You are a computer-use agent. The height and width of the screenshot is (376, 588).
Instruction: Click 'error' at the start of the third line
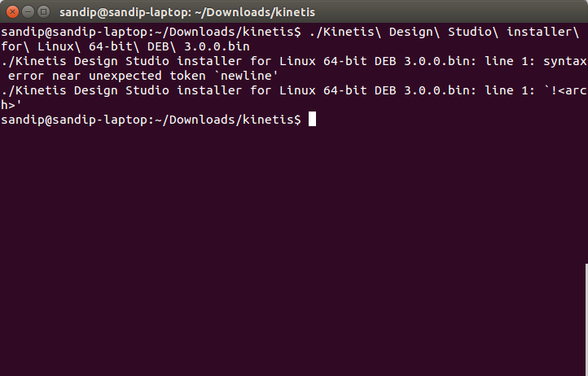click(25, 76)
